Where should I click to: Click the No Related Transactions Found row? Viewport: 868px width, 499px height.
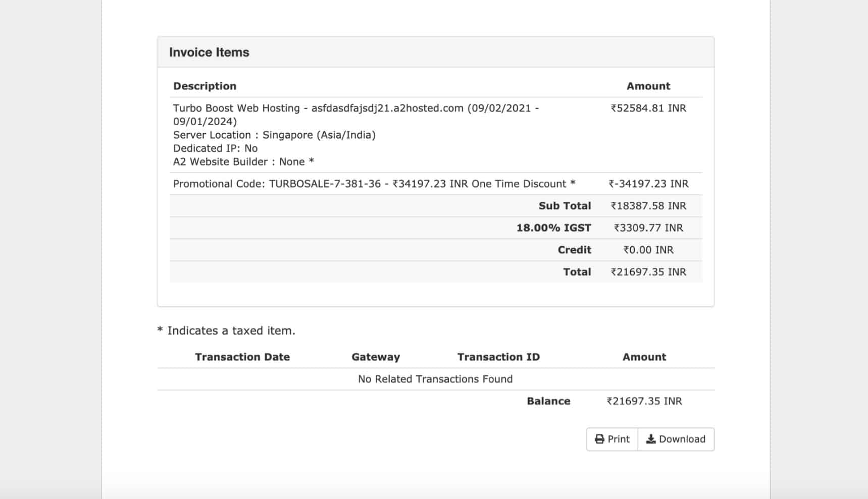pos(435,379)
